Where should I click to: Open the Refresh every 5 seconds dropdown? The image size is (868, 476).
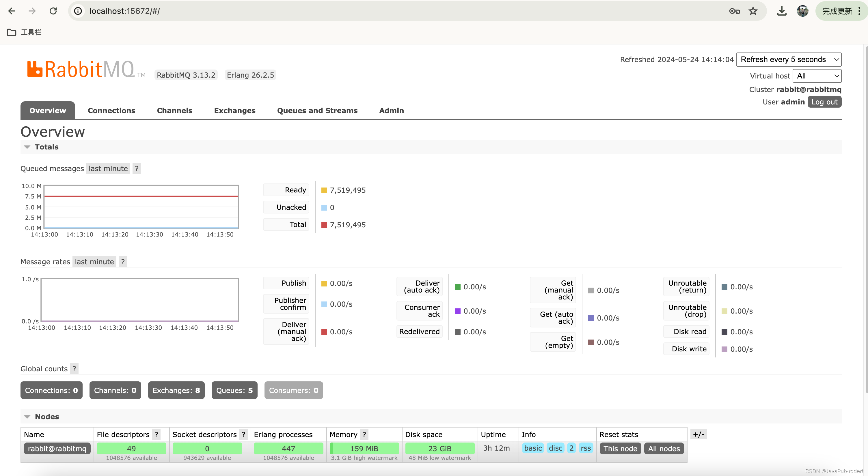click(789, 60)
